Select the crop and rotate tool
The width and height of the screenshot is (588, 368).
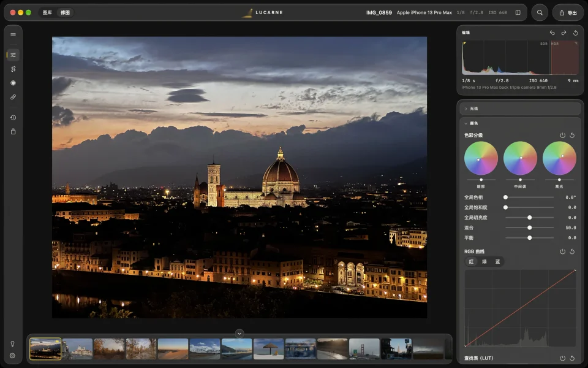(13, 69)
